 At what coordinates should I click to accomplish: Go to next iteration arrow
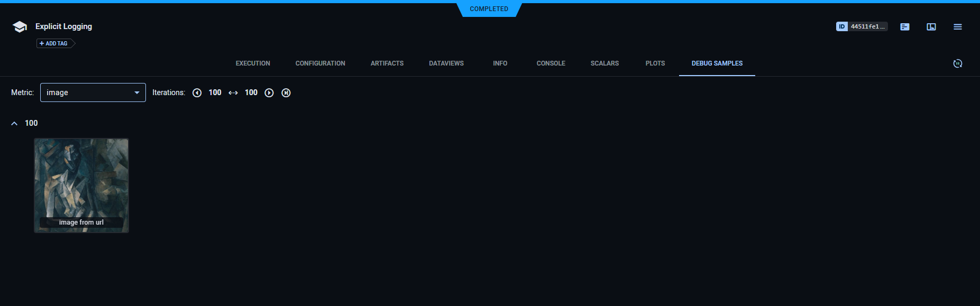(269, 93)
